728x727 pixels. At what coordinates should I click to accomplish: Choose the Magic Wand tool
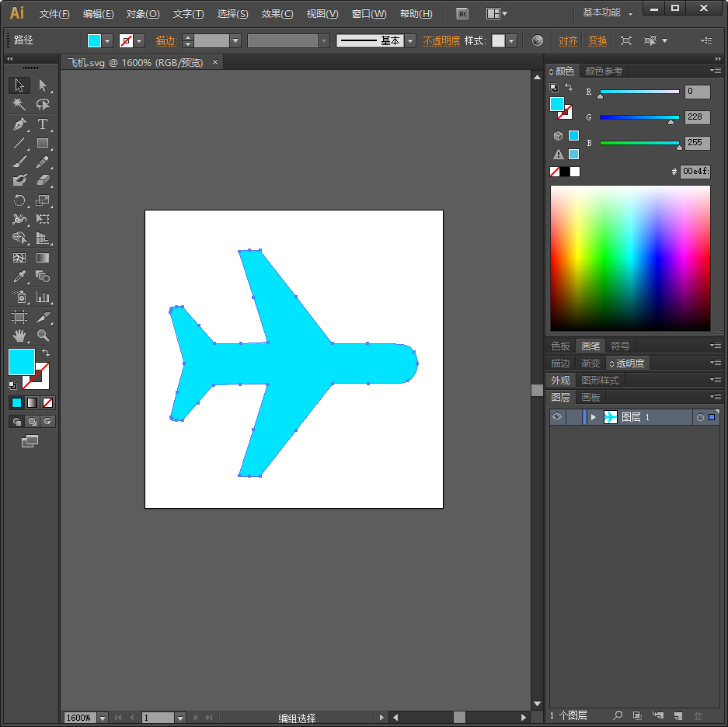click(19, 104)
